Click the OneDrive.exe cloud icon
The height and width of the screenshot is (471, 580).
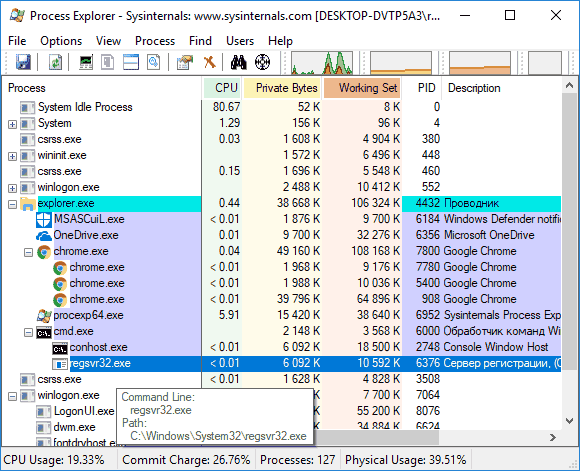pos(44,236)
